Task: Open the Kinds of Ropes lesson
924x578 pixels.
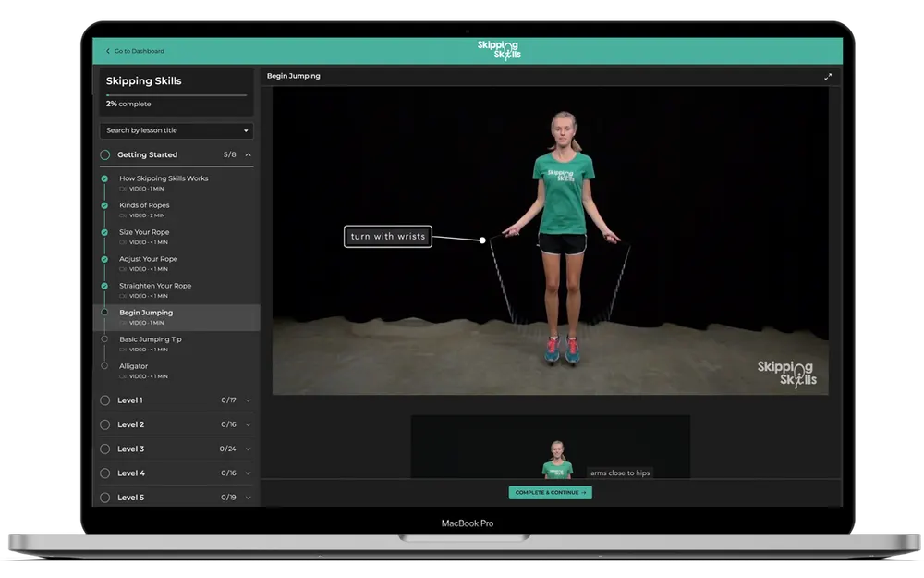Action: coord(144,205)
